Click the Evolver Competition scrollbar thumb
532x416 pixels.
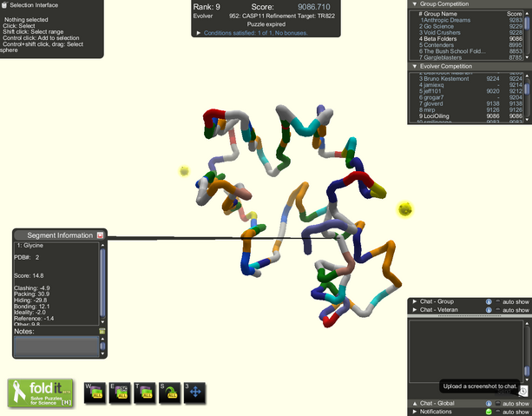pyautogui.click(x=527, y=89)
